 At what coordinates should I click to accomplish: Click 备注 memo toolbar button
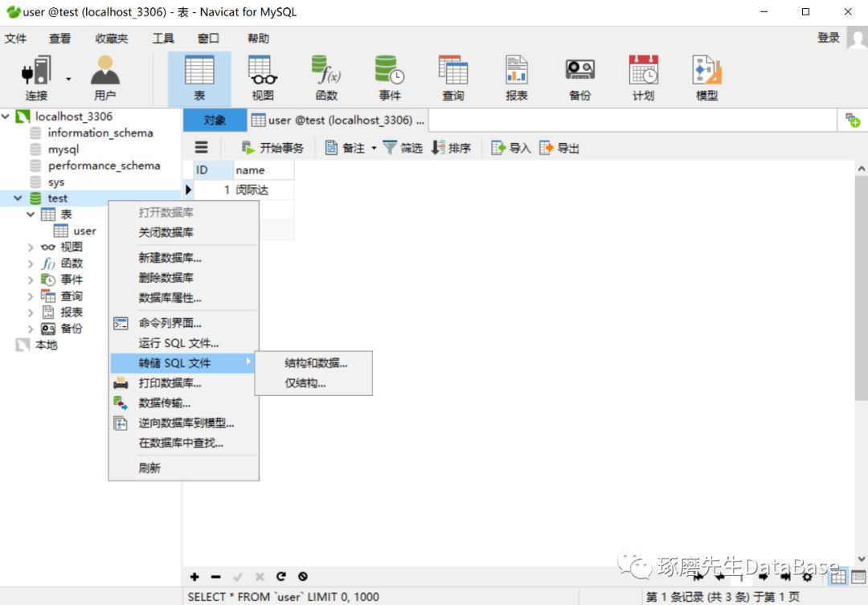345,148
